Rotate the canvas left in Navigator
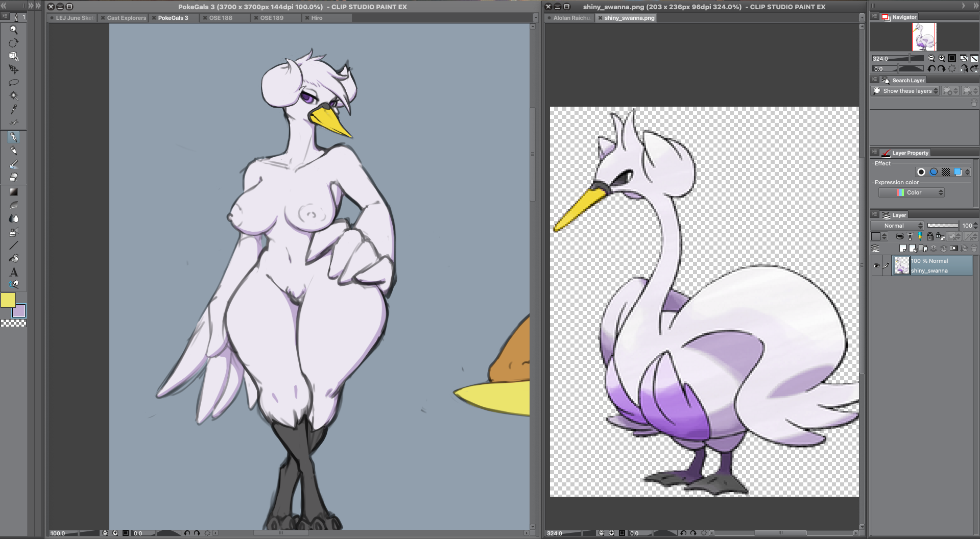 click(x=931, y=68)
